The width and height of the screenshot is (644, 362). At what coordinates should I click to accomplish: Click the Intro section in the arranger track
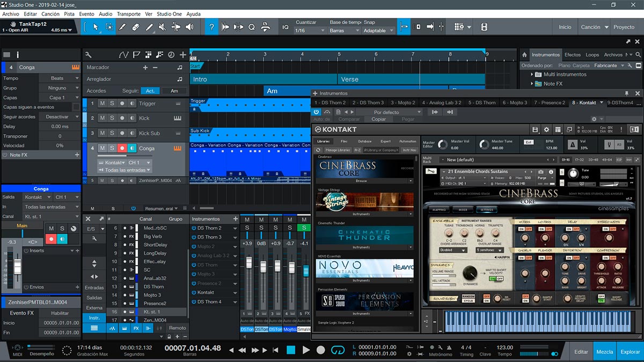tap(264, 79)
